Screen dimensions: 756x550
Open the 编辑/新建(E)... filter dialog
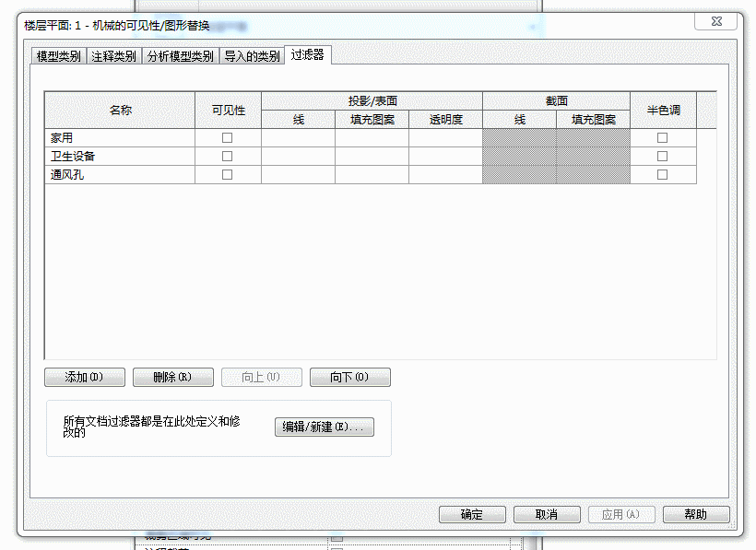324,427
